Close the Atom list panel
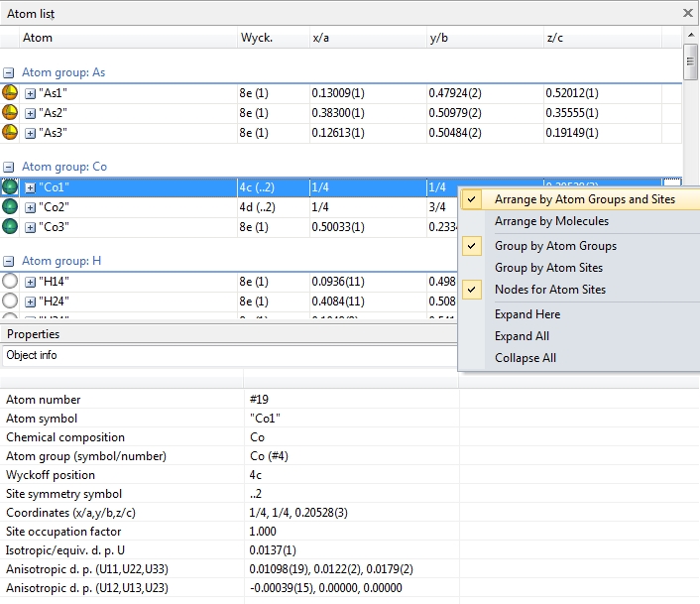700x604 pixels. (x=688, y=13)
